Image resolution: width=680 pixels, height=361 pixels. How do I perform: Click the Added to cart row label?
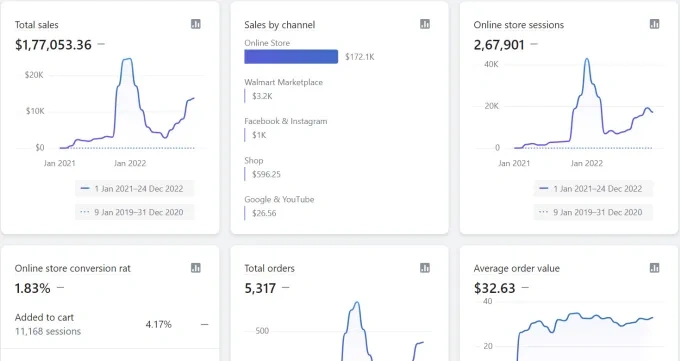44,318
